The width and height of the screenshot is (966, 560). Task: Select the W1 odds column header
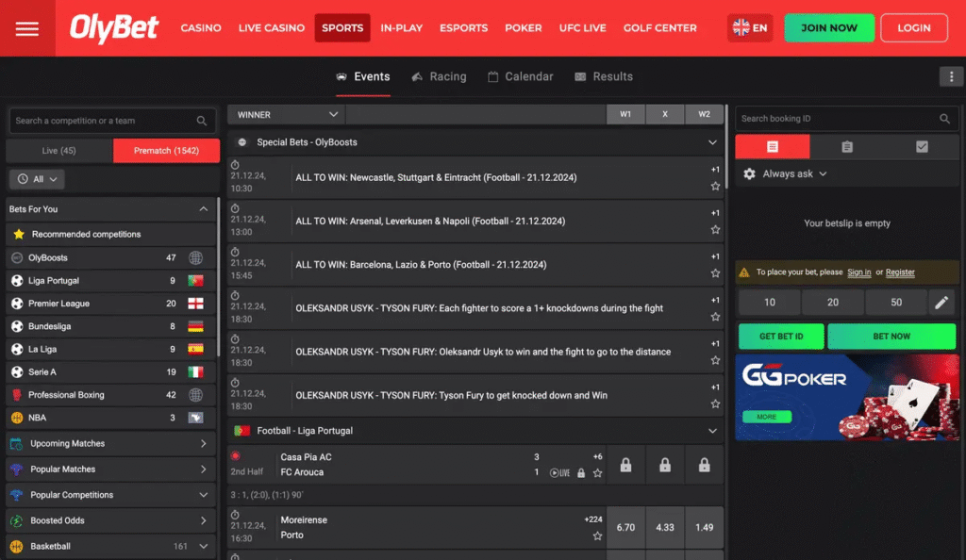(x=625, y=114)
